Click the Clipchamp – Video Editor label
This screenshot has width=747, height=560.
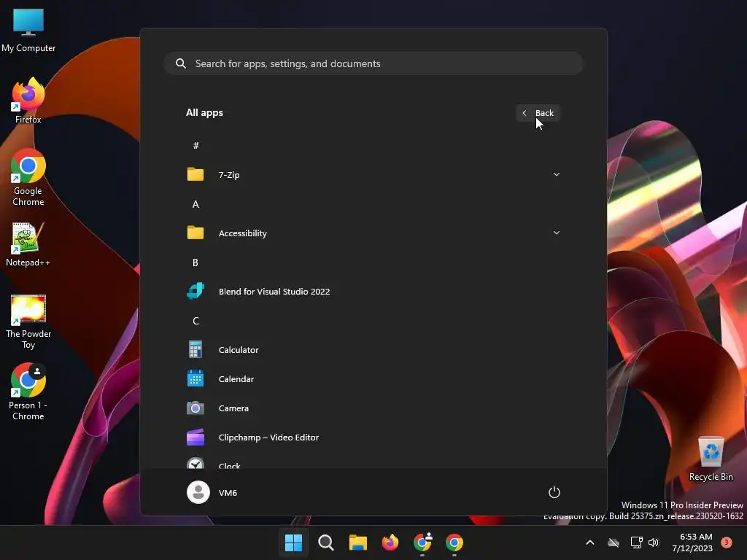(x=268, y=437)
